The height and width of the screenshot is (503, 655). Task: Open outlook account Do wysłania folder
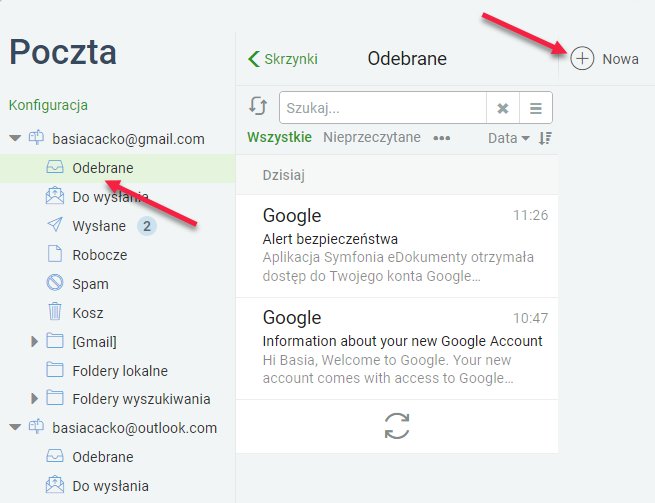tap(110, 486)
